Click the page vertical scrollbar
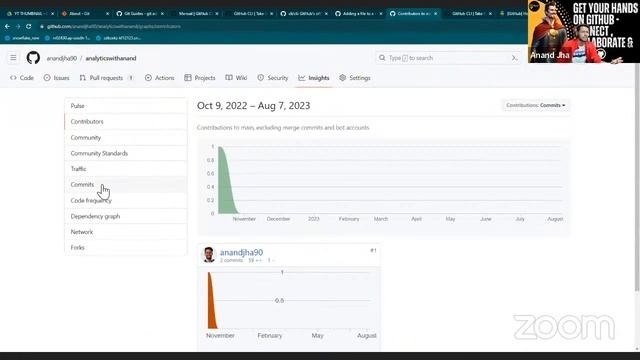Screen dimensions: 640x360 (637, 178)
